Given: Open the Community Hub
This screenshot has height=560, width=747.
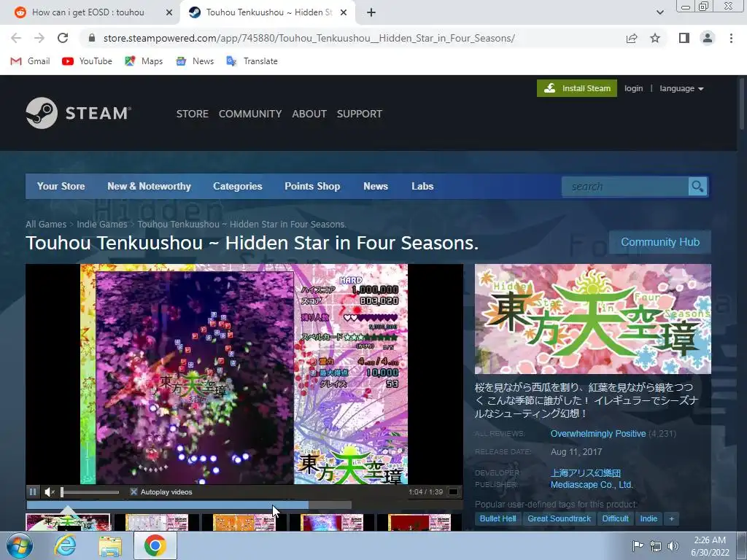Looking at the screenshot, I should click(x=659, y=242).
